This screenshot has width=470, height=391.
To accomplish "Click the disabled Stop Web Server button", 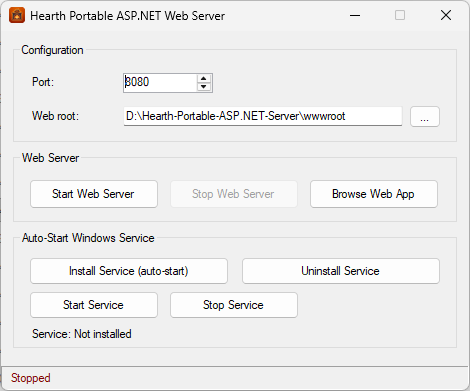I will coord(234,194).
